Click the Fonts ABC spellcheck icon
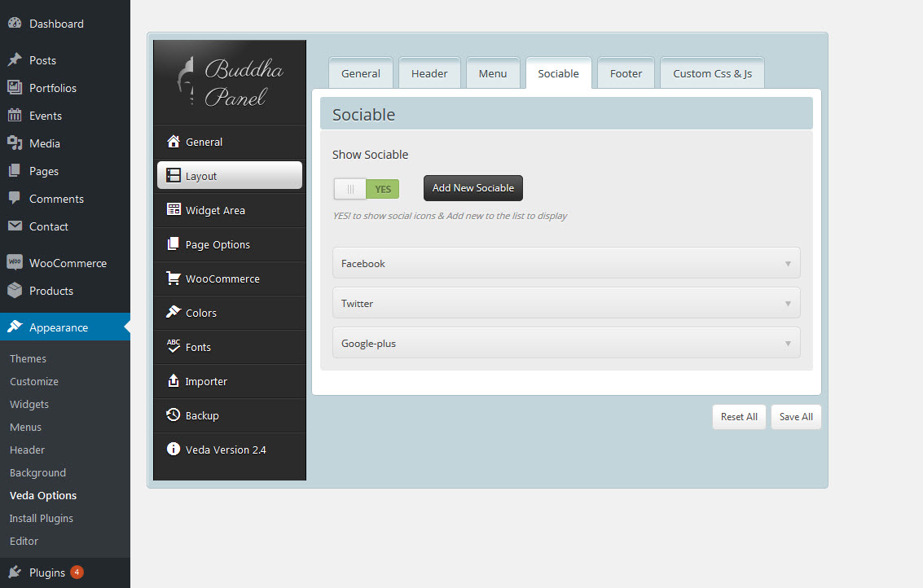This screenshot has height=588, width=923. 173,346
